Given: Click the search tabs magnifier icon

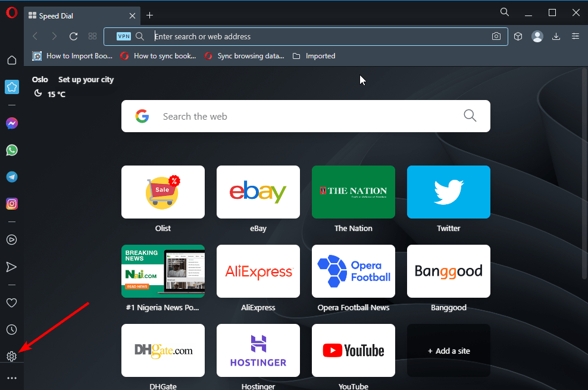Looking at the screenshot, I should pyautogui.click(x=505, y=13).
